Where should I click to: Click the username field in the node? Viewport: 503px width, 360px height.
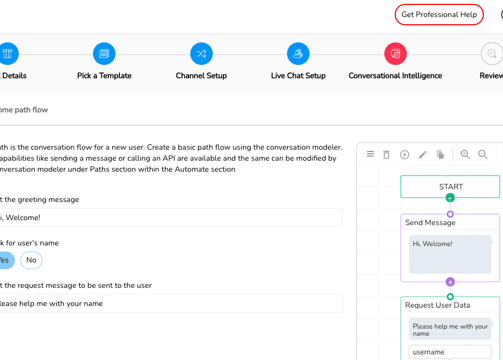(450, 352)
